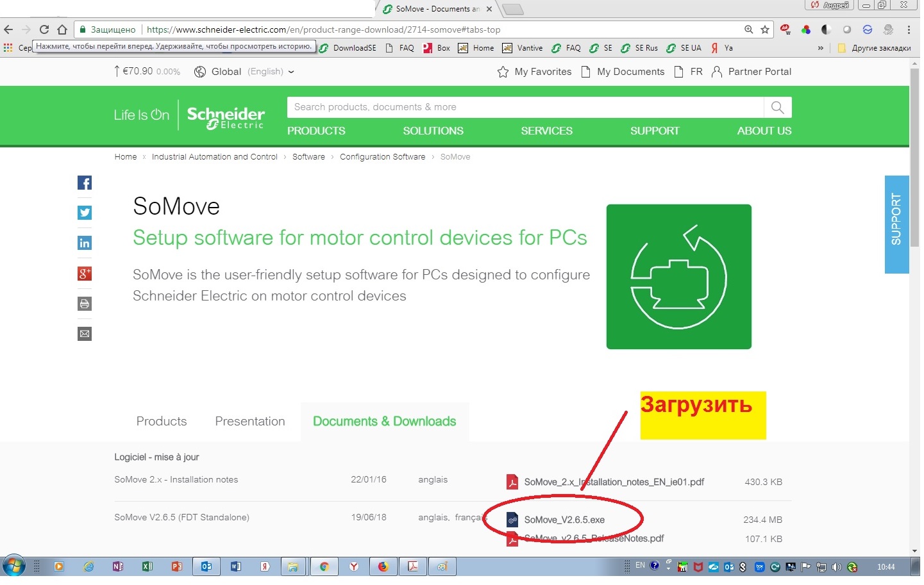Open SoMove 2.x Installation notes PDF
924x585 pixels.
pos(614,482)
